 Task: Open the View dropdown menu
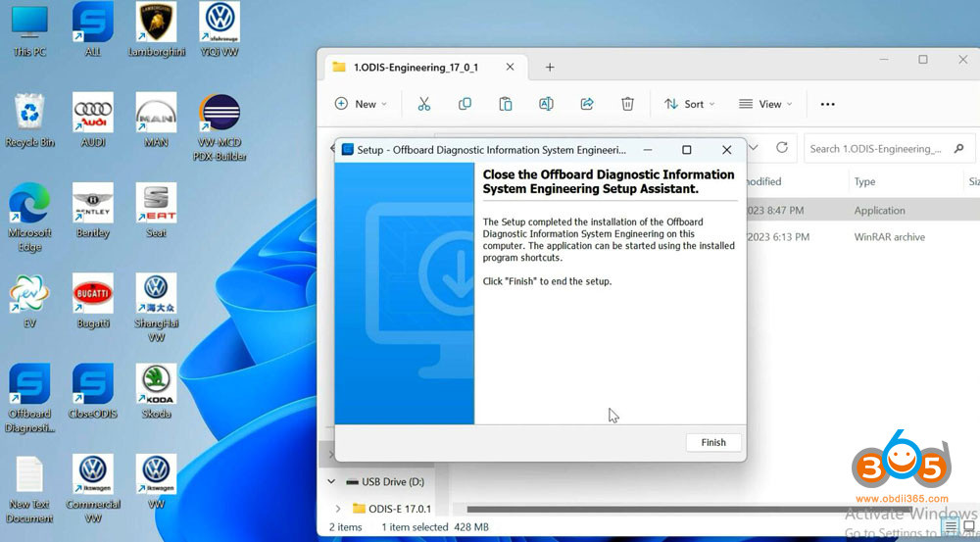coord(764,104)
